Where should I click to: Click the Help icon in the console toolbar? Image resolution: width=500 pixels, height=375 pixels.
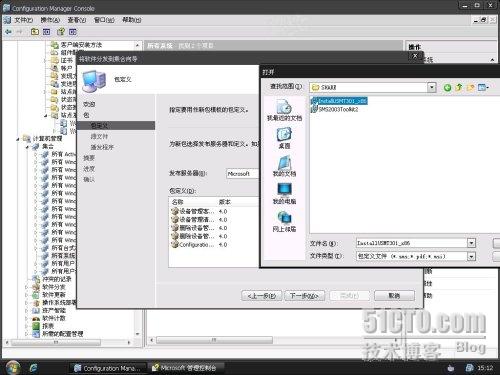(x=61, y=32)
